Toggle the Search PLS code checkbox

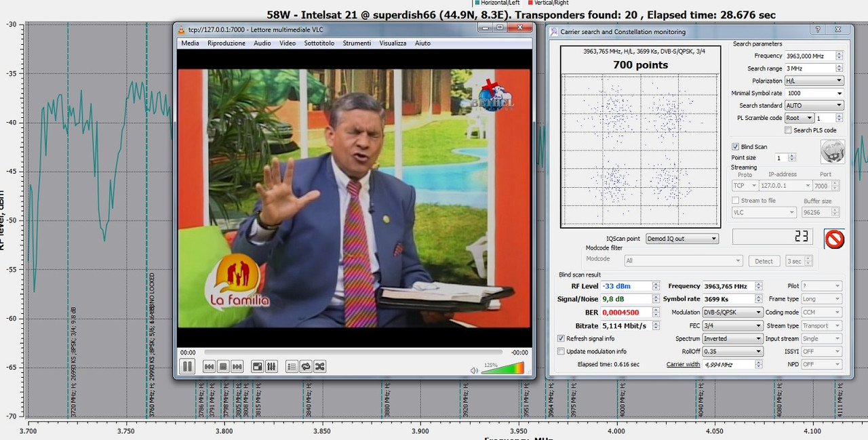[788, 130]
